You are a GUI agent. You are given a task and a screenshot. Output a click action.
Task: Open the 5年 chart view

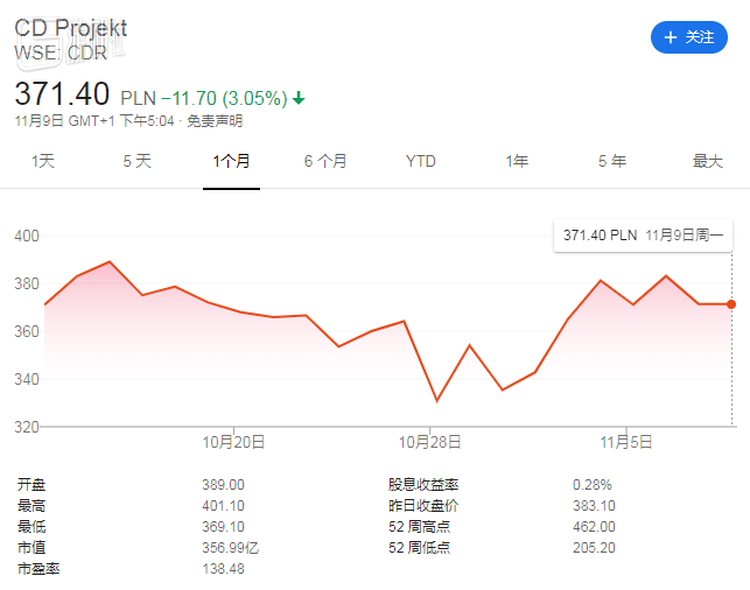(612, 161)
